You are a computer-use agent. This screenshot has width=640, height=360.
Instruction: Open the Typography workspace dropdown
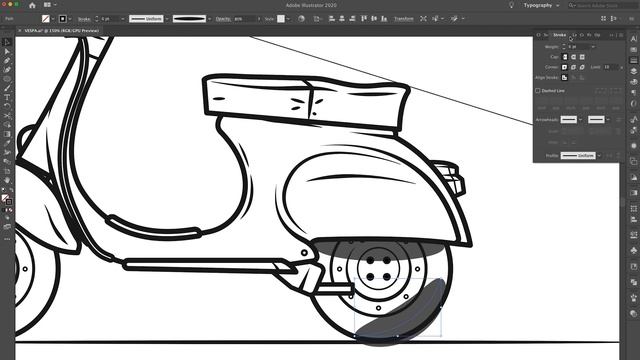(x=541, y=5)
